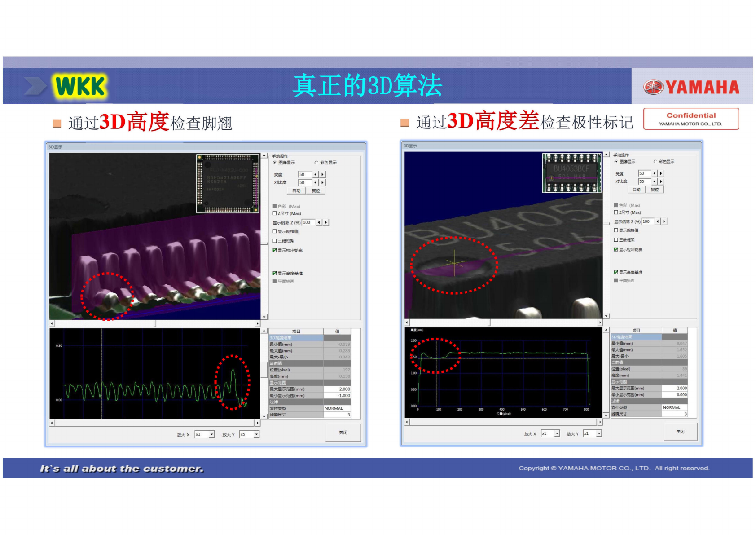Click 最小显示范围 value 0.000 in right window

(675, 395)
